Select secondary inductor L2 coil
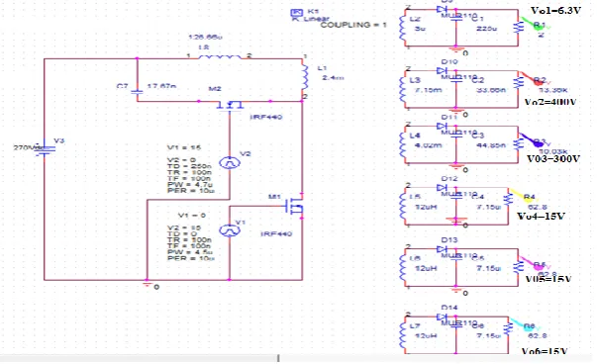 coord(402,28)
